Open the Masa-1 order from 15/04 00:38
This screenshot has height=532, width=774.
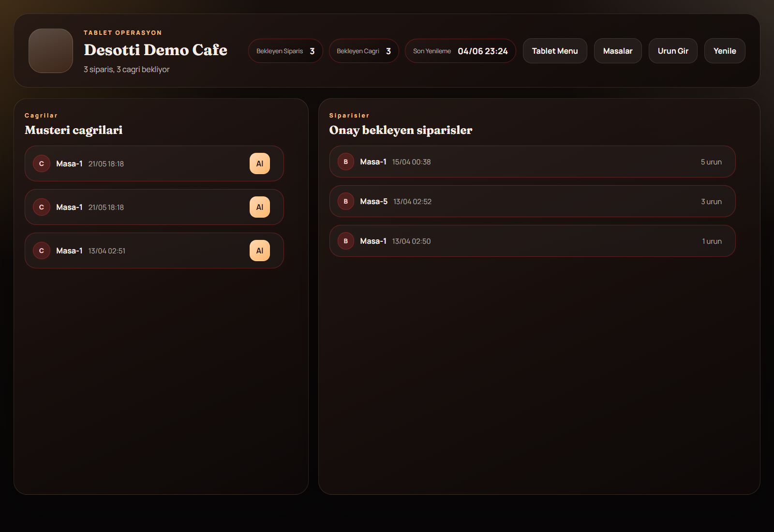533,162
